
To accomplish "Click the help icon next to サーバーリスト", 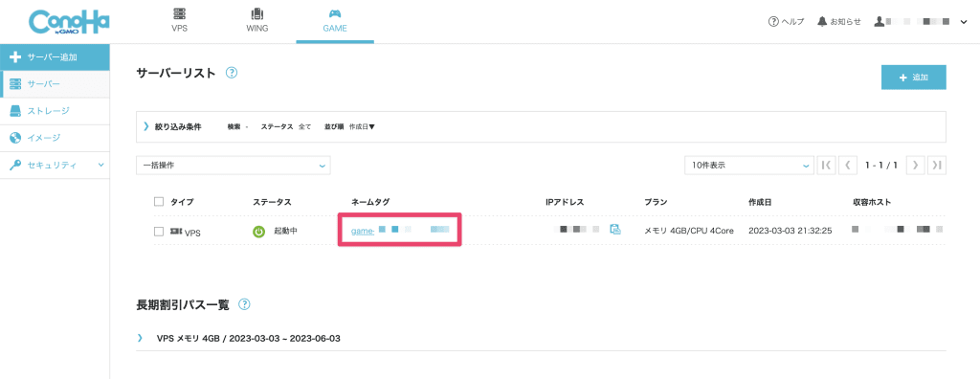I will [x=232, y=73].
